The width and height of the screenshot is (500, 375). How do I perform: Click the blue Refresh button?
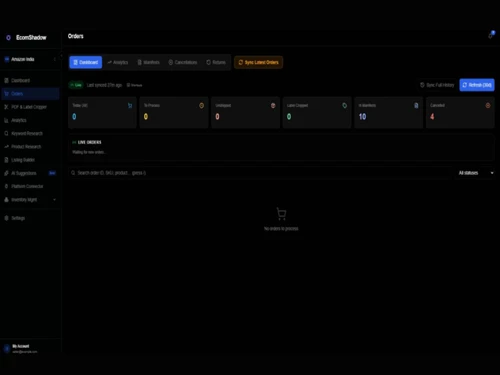click(x=477, y=85)
